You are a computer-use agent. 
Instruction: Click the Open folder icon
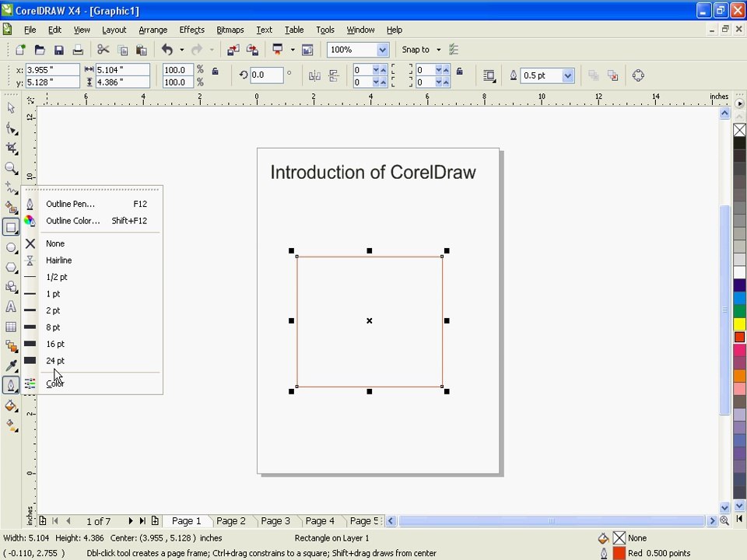click(40, 50)
